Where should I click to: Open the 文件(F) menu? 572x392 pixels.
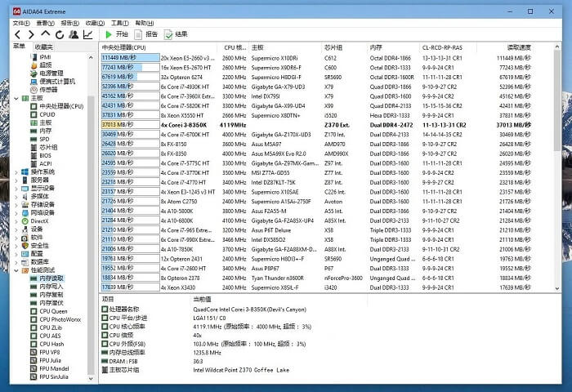click(x=21, y=23)
